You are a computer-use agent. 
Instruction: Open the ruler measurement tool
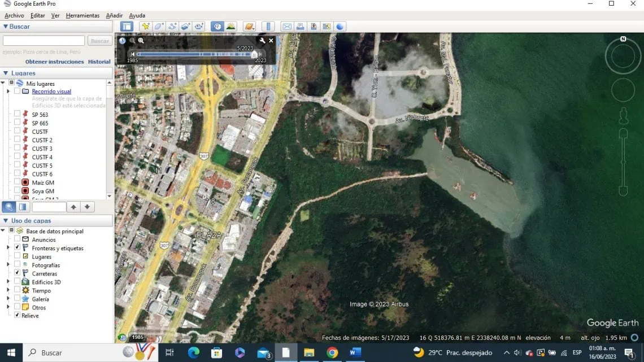[x=268, y=27]
